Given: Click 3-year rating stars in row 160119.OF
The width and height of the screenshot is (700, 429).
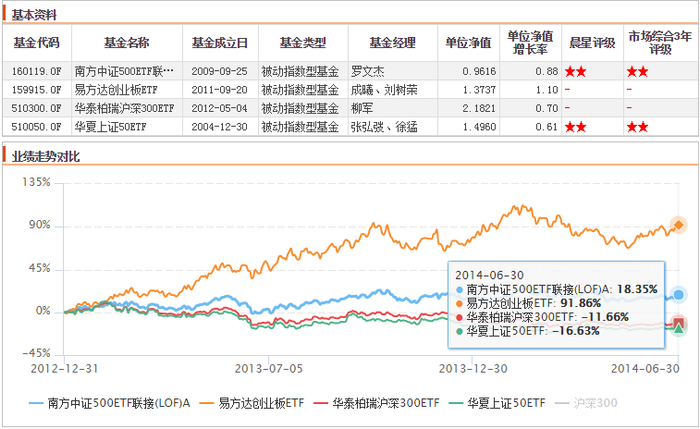Looking at the screenshot, I should click(637, 71).
